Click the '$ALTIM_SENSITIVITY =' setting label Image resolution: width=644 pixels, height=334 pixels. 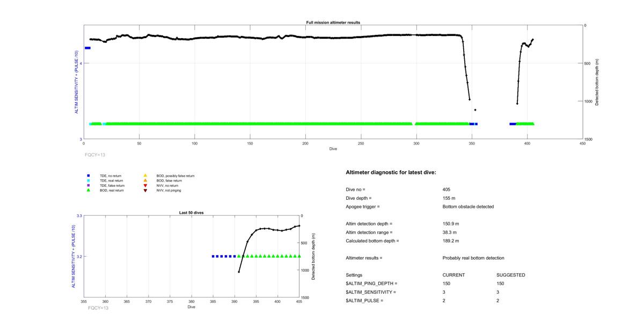click(x=371, y=292)
